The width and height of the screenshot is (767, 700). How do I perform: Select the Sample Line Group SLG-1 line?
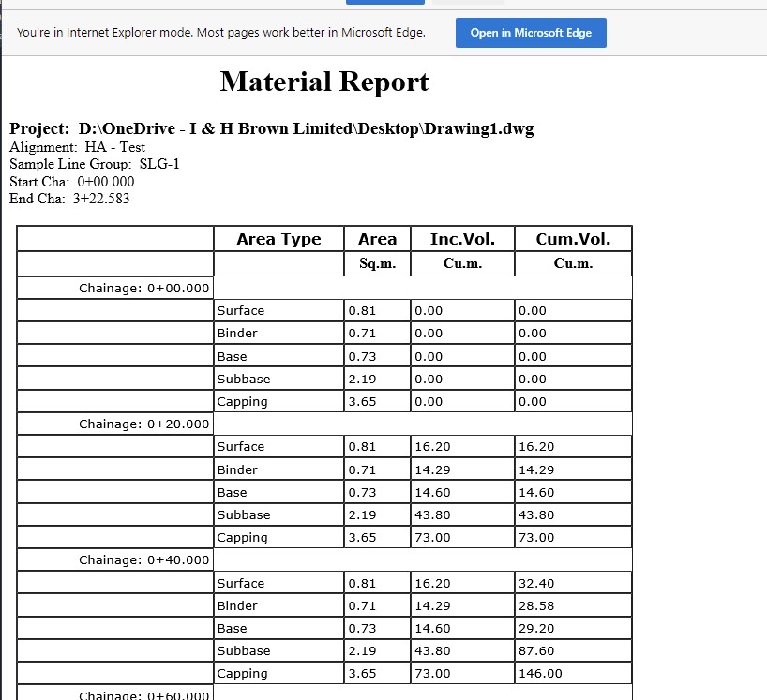(x=95, y=164)
